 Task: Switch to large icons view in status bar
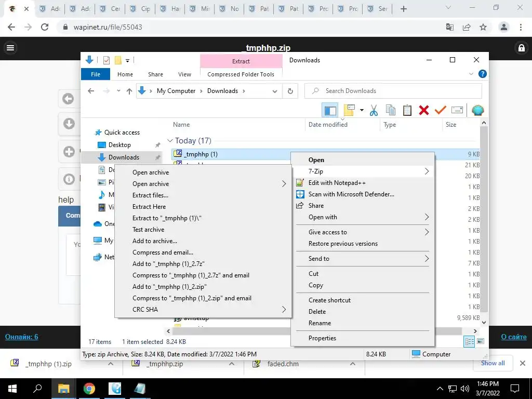[481, 341]
